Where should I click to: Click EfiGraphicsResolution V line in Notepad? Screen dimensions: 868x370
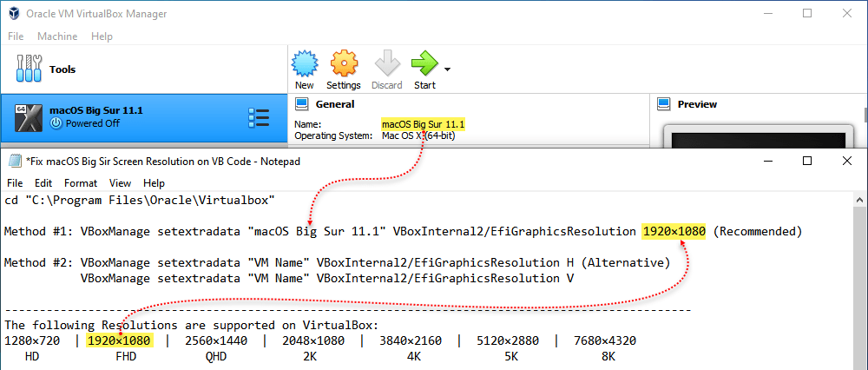327,278
